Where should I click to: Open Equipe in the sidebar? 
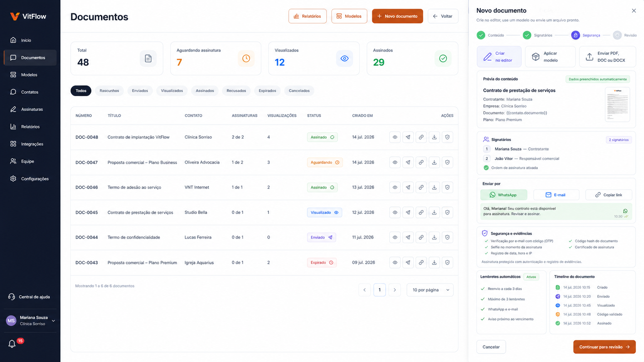pyautogui.click(x=30, y=161)
